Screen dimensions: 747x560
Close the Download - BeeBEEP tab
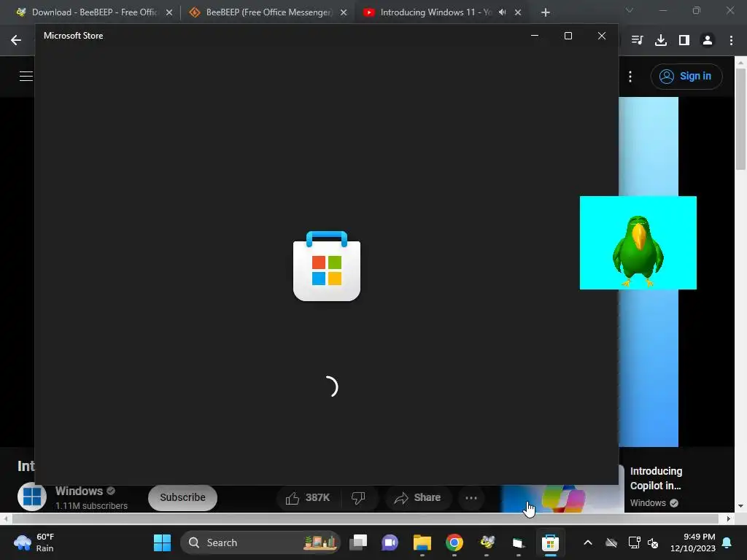(169, 13)
